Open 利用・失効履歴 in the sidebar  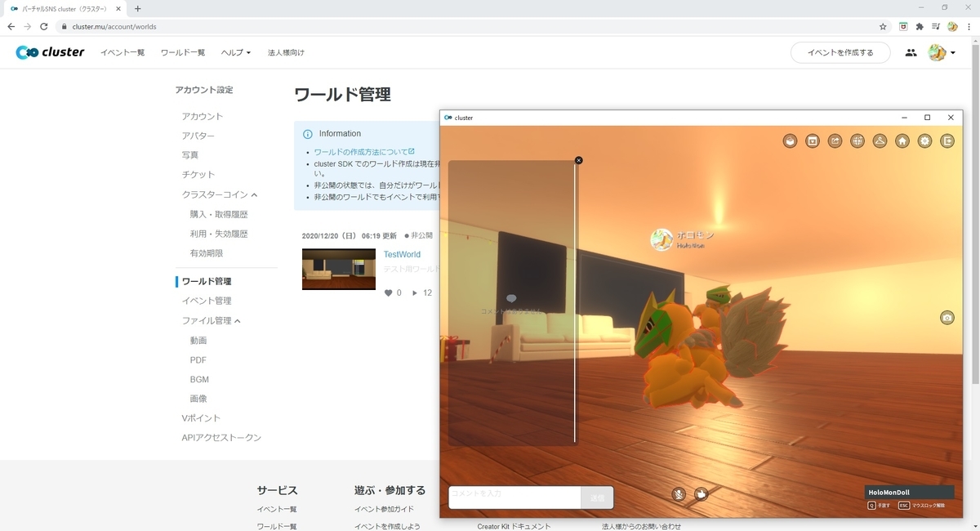click(x=219, y=234)
